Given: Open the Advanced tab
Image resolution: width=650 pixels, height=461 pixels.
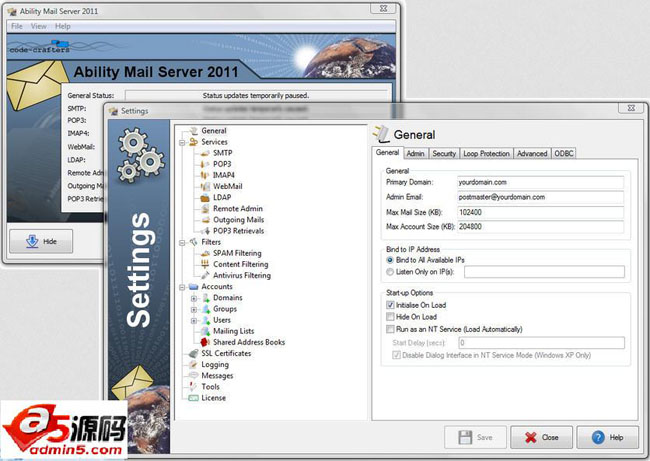Looking at the screenshot, I should [532, 153].
